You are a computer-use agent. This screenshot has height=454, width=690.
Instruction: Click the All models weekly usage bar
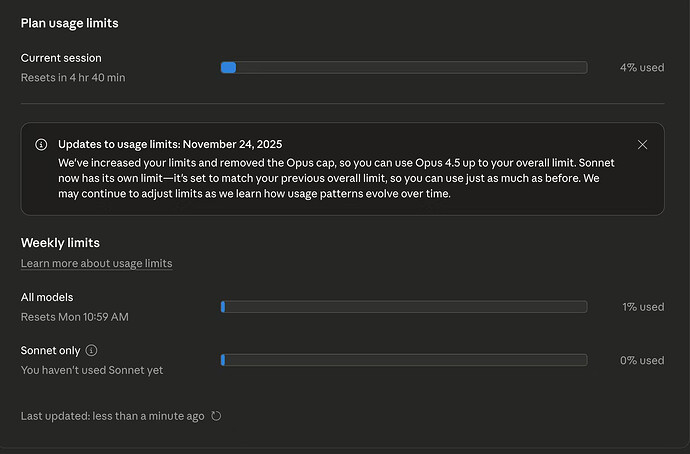(x=403, y=307)
